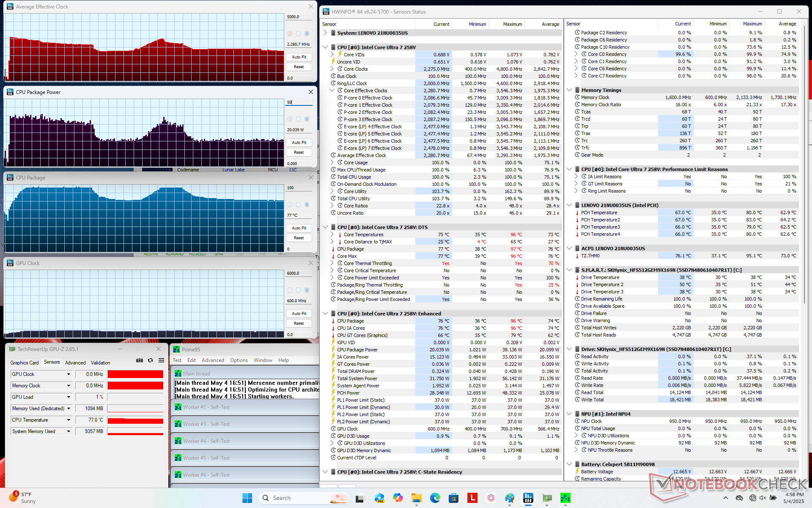Click the Microsoft Edge taskbar icon
This screenshot has width=812, height=508.
pos(435,498)
